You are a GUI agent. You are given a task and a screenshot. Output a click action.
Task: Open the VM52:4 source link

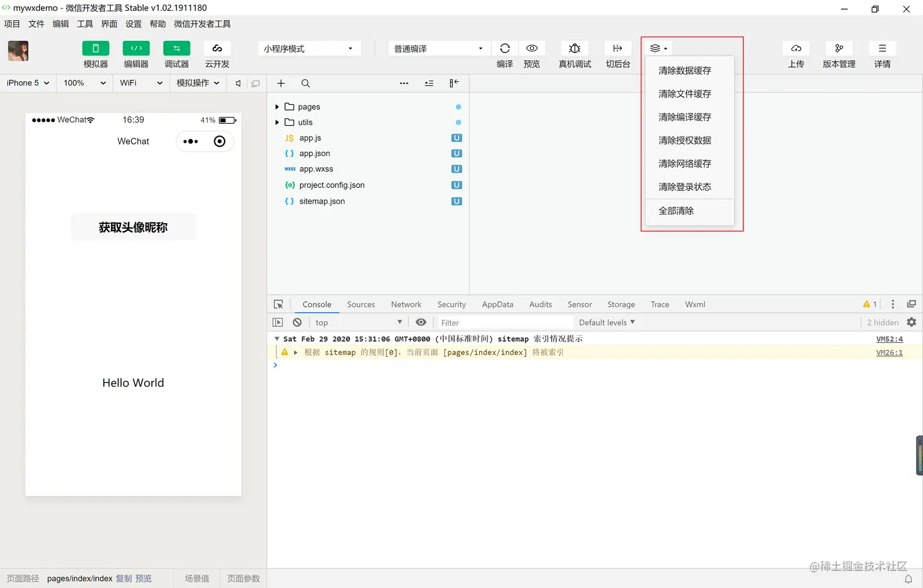[x=889, y=339]
